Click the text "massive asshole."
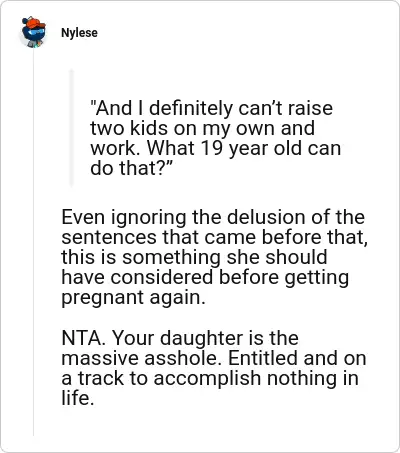The image size is (400, 453). click(142, 358)
